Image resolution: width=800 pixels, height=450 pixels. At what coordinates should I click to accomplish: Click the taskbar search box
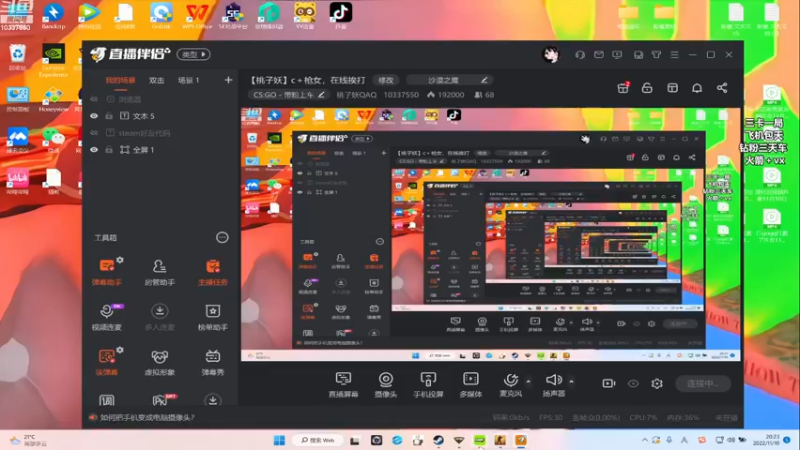pyautogui.click(x=317, y=440)
